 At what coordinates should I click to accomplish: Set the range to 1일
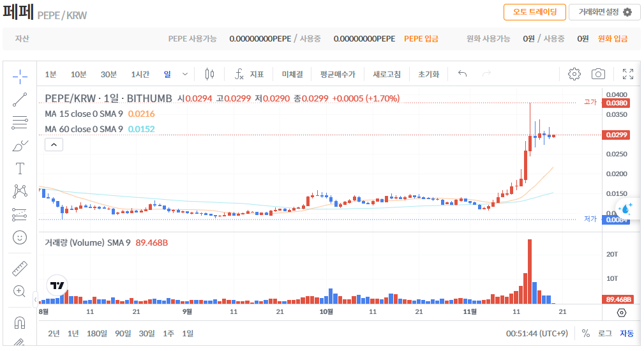pos(188,333)
